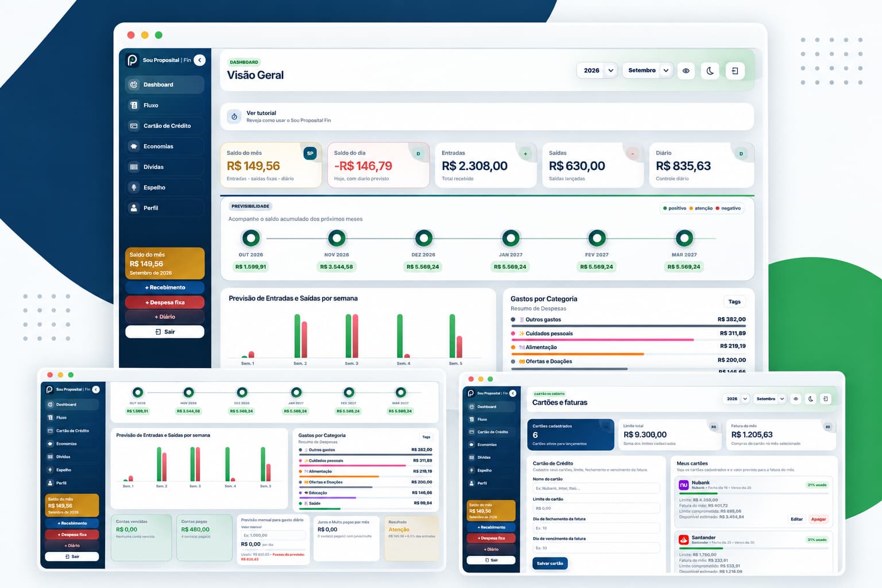
Task: Open the Setembro month dropdown in main window
Action: (x=648, y=71)
